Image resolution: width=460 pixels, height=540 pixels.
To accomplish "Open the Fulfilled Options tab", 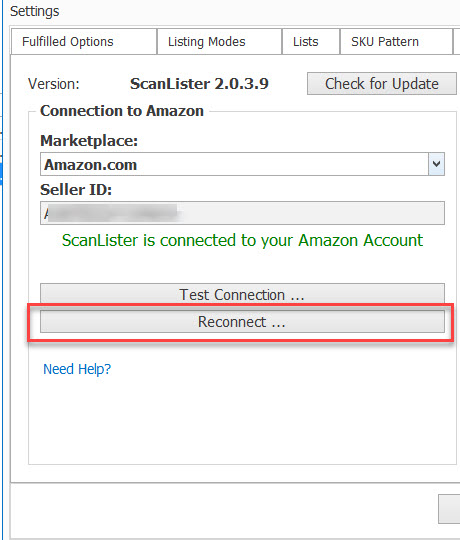I will (84, 42).
